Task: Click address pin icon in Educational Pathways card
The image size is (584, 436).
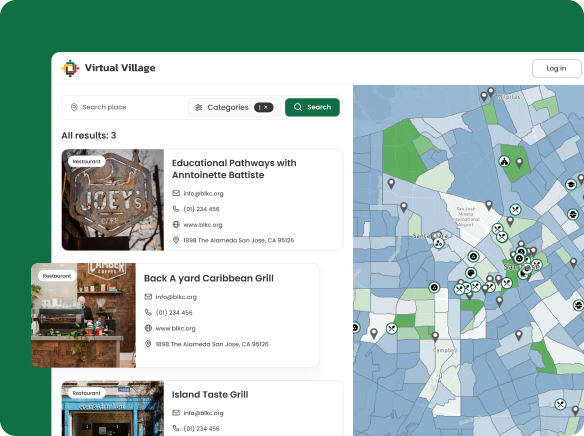Action: (x=176, y=240)
